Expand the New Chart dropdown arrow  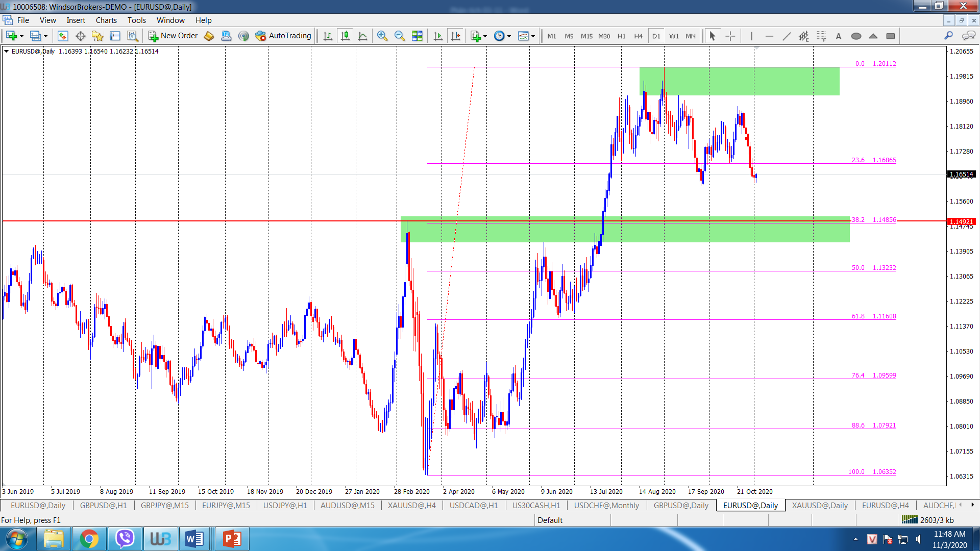tap(21, 36)
